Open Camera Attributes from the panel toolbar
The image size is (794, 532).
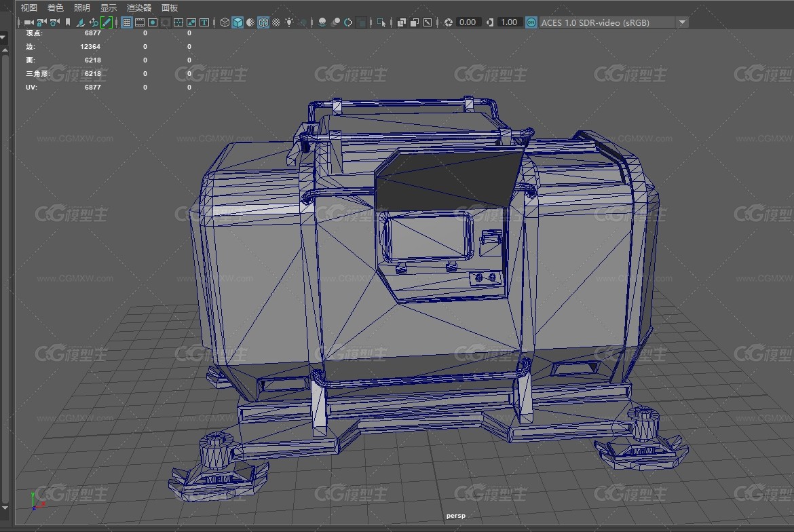pyautogui.click(x=55, y=22)
